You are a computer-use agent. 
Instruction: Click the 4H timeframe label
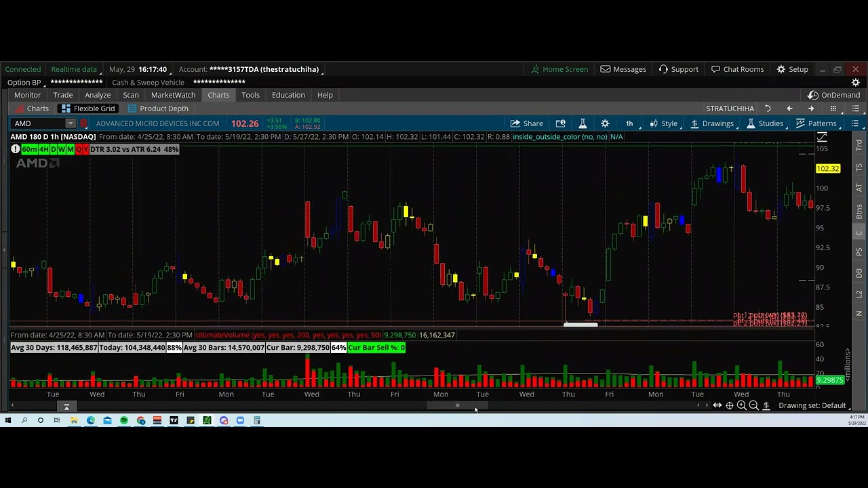tap(43, 149)
